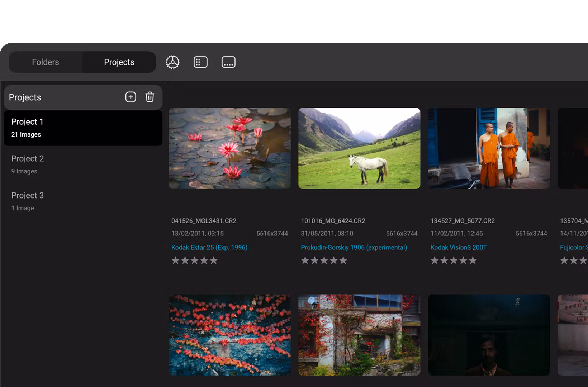Open Project 3 containing 1 image
Viewport: 588px width, 387px height.
coord(83,201)
